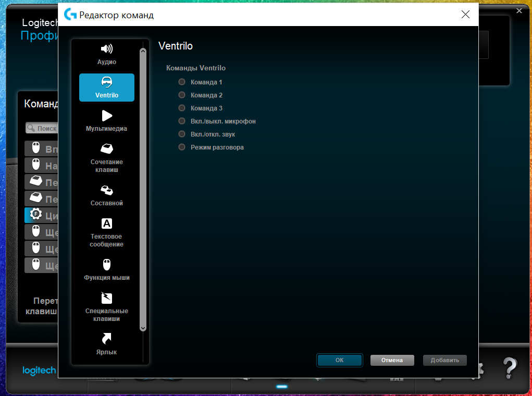Select the Команда 3 radio button
The height and width of the screenshot is (396, 532).
[x=182, y=108]
